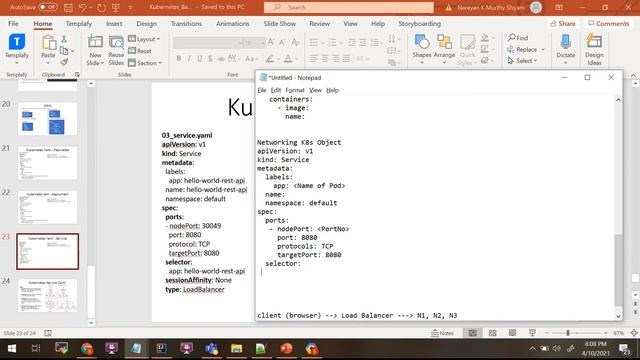Click Reset slide button
Viewport: 640px width, 360px height.
tap(140, 51)
